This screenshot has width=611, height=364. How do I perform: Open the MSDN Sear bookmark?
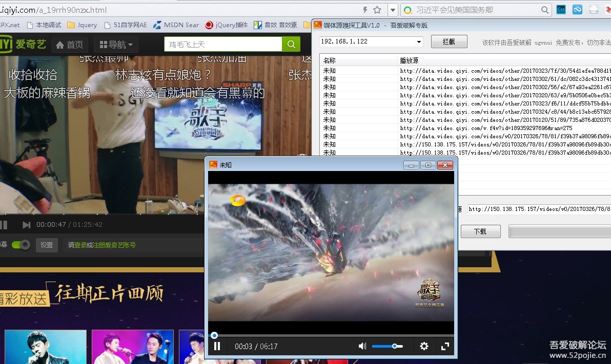pos(176,25)
